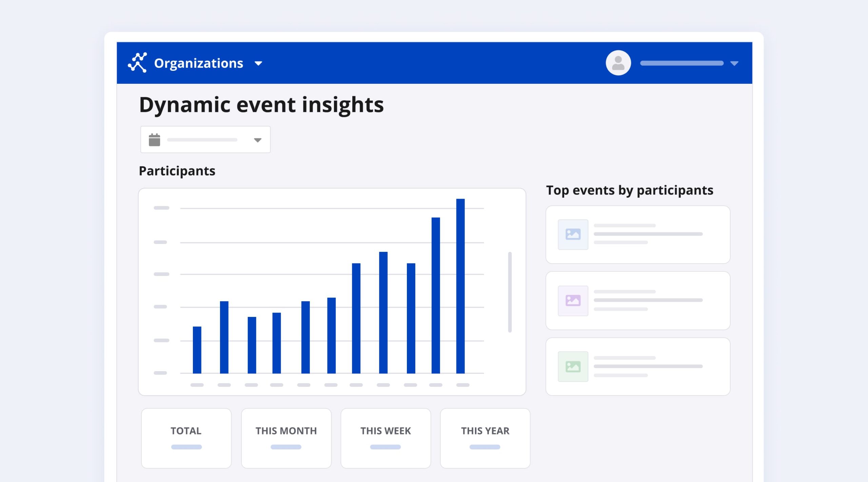
Task: Open the date range dropdown arrow
Action: tap(258, 140)
